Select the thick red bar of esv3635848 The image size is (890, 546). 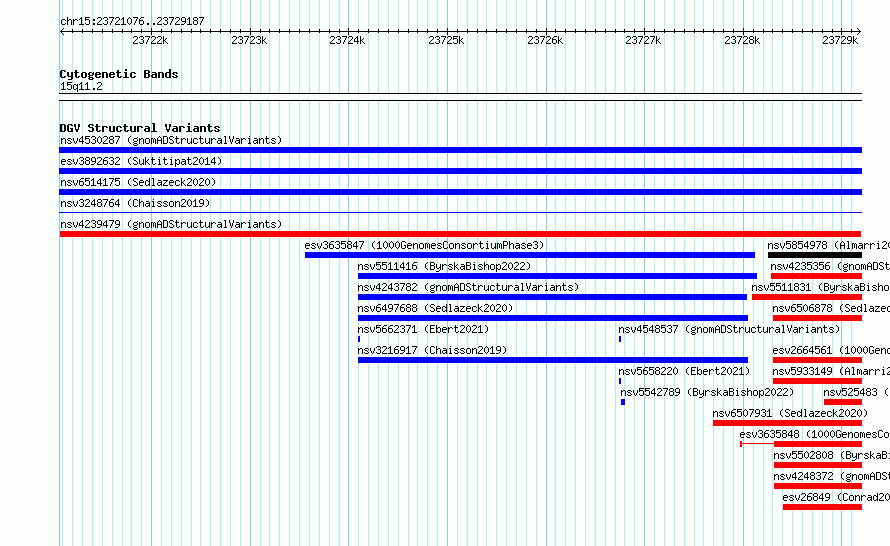click(818, 444)
